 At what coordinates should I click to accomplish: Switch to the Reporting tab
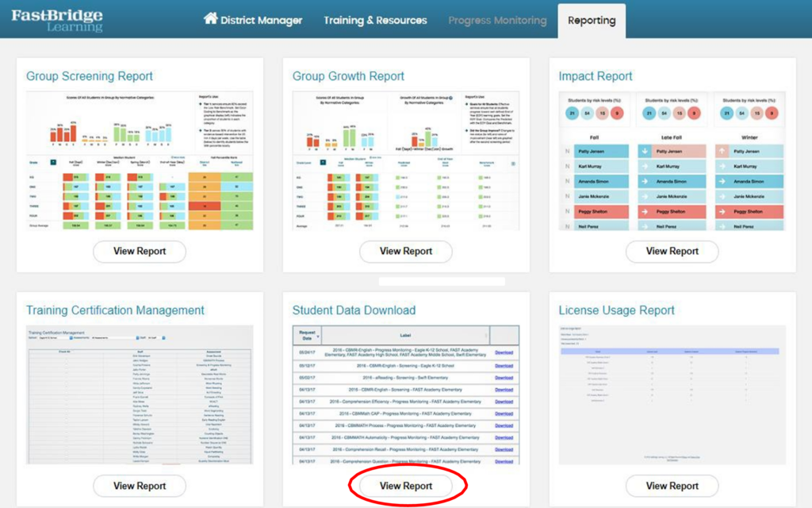(x=591, y=21)
